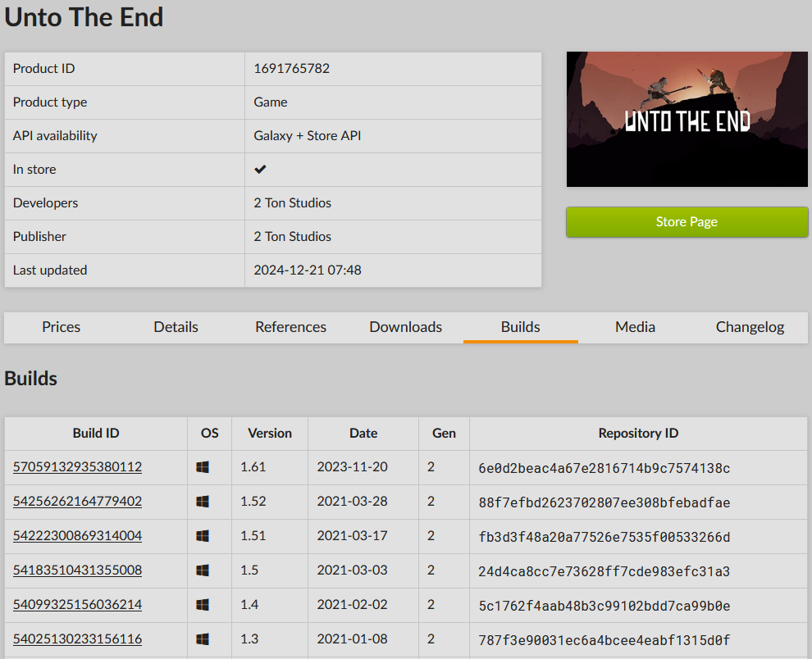Click the date 2023-11-20

352,467
